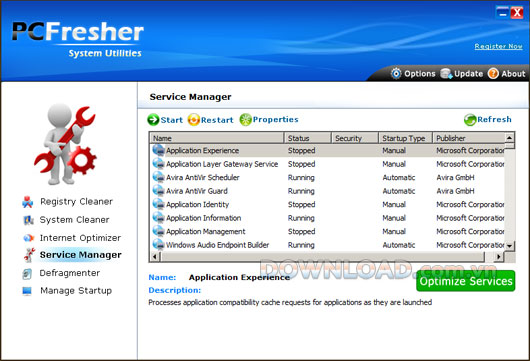Select the Application Information name
Screen dimensions: 530x361
coord(203,218)
